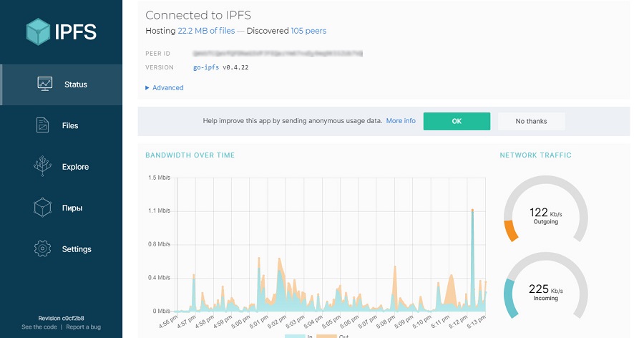Image resolution: width=644 pixels, height=338 pixels.
Task: Click See the code link
Action: pyautogui.click(x=39, y=327)
